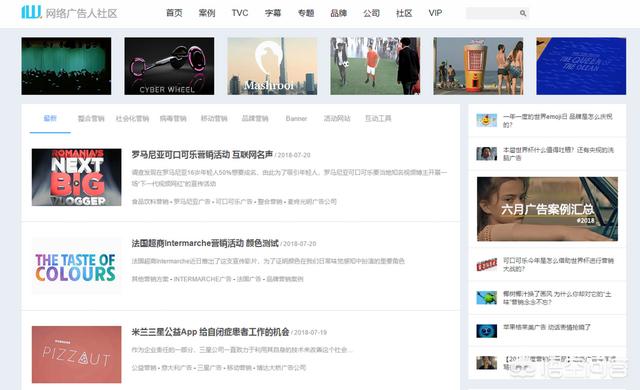Click the IW site logo

pos(31,12)
